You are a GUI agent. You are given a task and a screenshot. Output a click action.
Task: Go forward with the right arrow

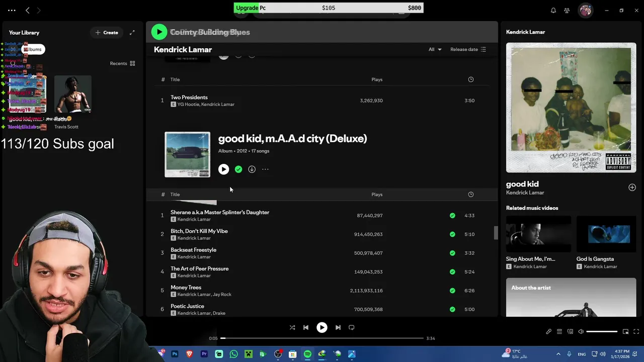tap(39, 10)
